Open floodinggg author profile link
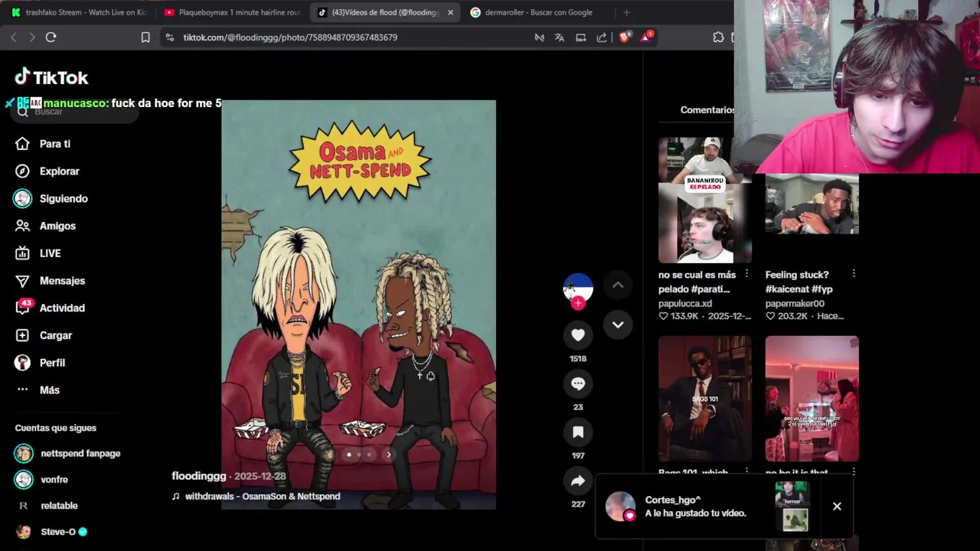This screenshot has height=551, width=980. [x=199, y=476]
